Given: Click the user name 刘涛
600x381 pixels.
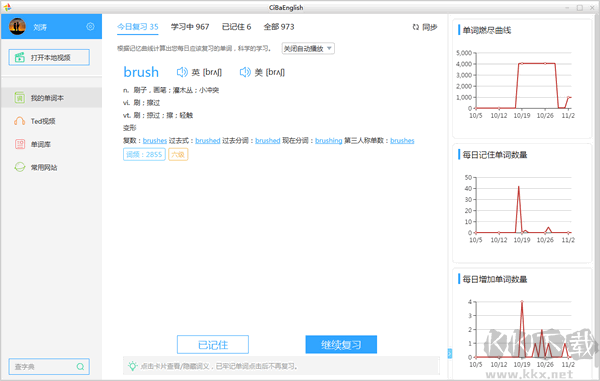Looking at the screenshot, I should [40, 27].
